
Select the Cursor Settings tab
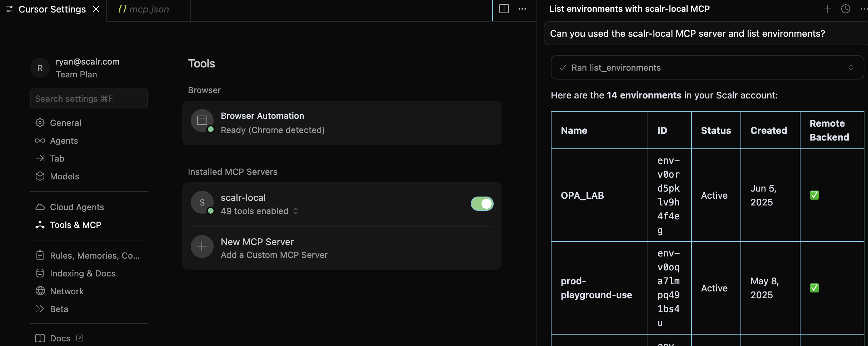[52, 10]
